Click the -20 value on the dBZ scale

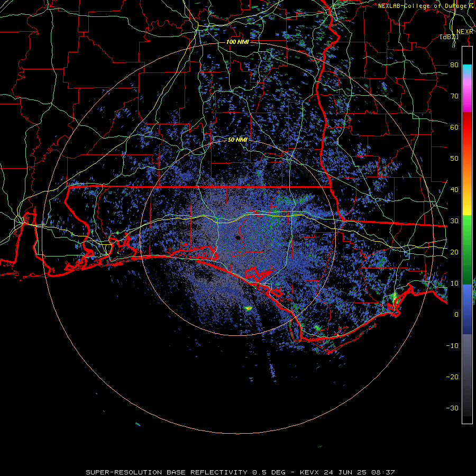[452, 377]
